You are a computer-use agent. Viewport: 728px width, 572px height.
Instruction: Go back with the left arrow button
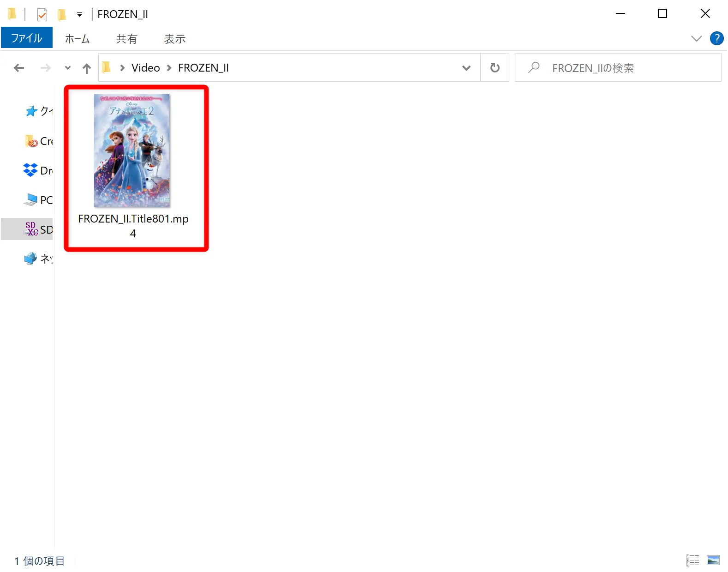point(19,68)
